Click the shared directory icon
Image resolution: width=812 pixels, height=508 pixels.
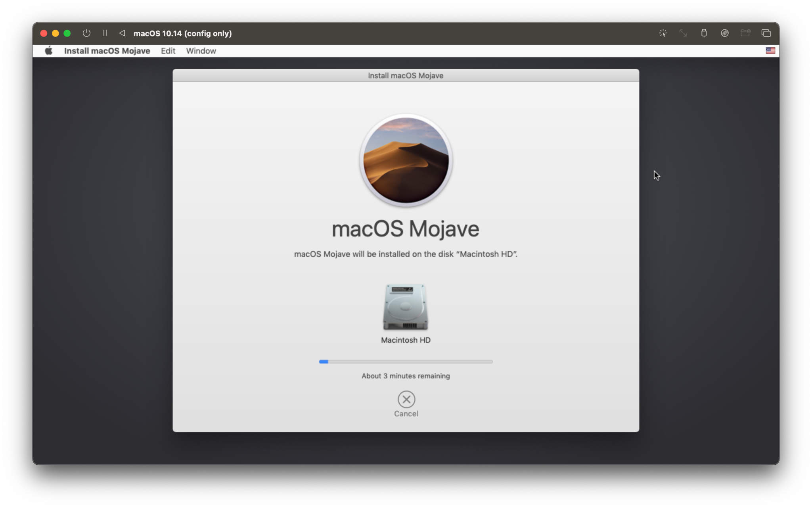(746, 33)
